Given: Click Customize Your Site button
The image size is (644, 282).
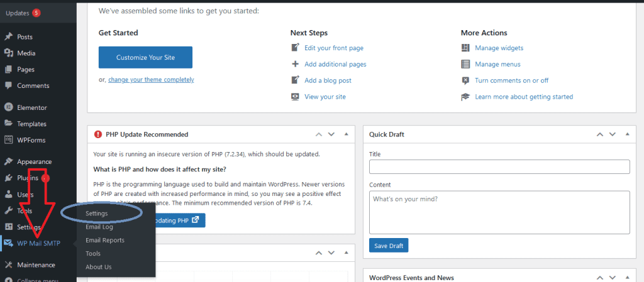Looking at the screenshot, I should (145, 57).
